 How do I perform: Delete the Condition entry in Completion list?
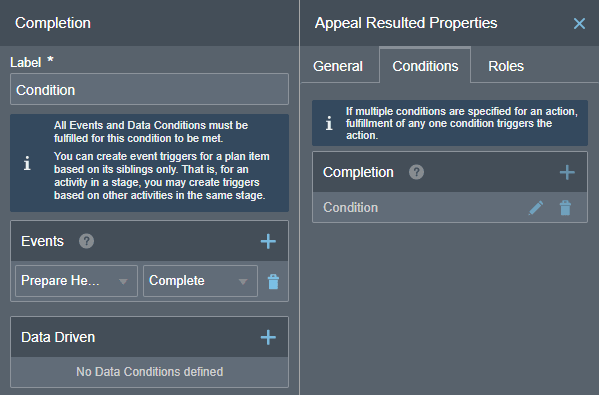[x=565, y=208]
